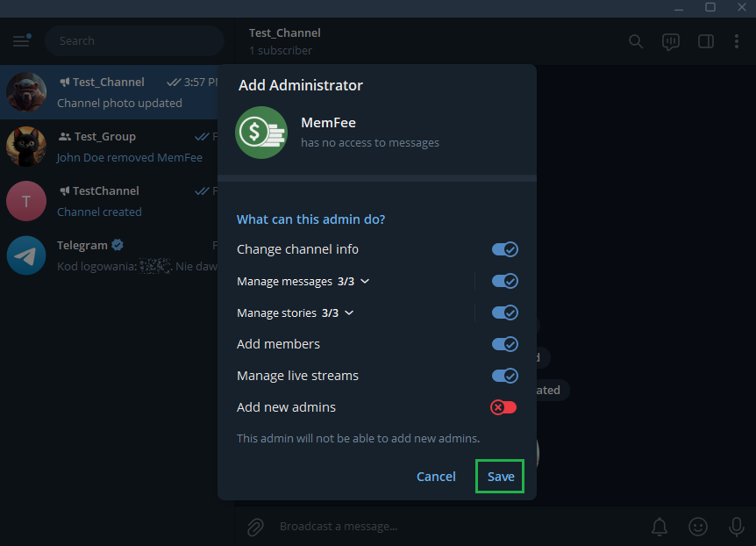Open the hamburger main menu
Image resolution: width=756 pixels, height=546 pixels.
point(21,40)
